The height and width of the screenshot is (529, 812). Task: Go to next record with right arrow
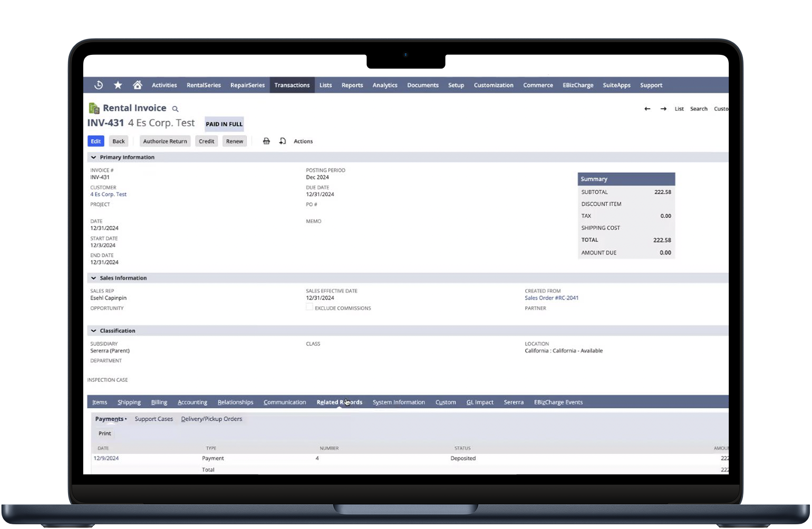[x=663, y=109]
